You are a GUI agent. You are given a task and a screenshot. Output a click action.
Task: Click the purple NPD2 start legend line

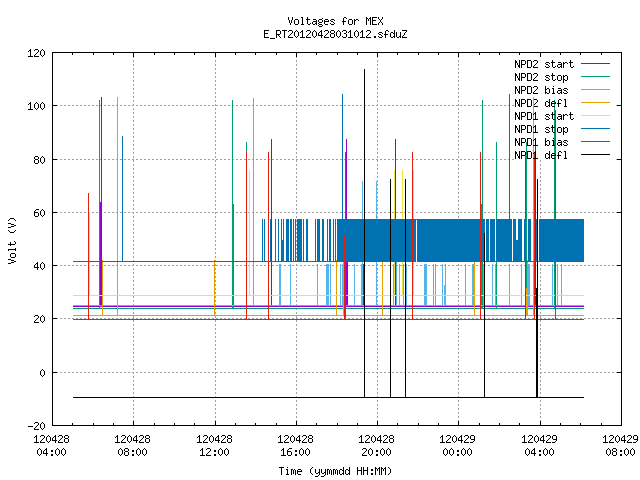click(595, 64)
